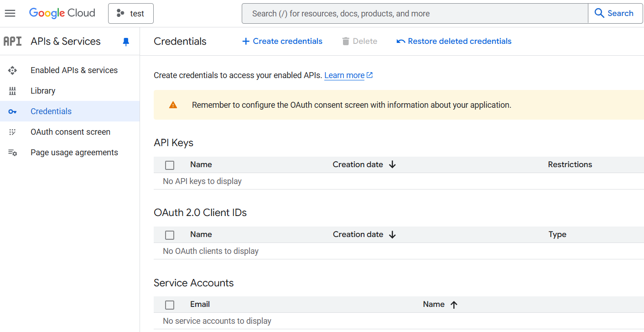Click the orange warning triangle icon
The image size is (644, 332).
tap(173, 105)
